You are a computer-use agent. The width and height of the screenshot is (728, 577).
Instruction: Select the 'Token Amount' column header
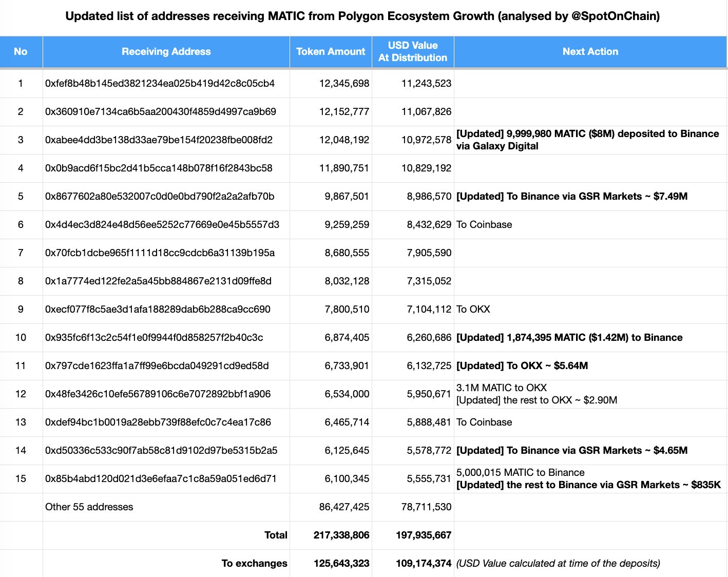pyautogui.click(x=331, y=51)
